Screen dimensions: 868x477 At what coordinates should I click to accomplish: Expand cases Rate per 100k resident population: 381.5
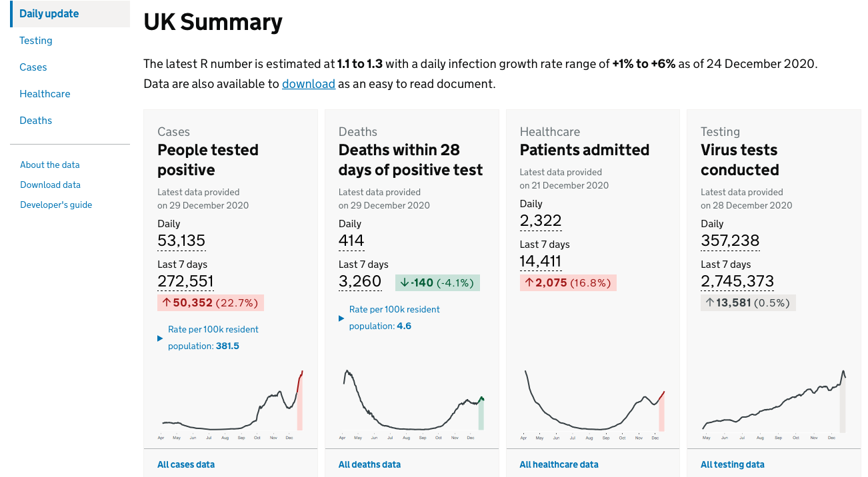(208, 338)
